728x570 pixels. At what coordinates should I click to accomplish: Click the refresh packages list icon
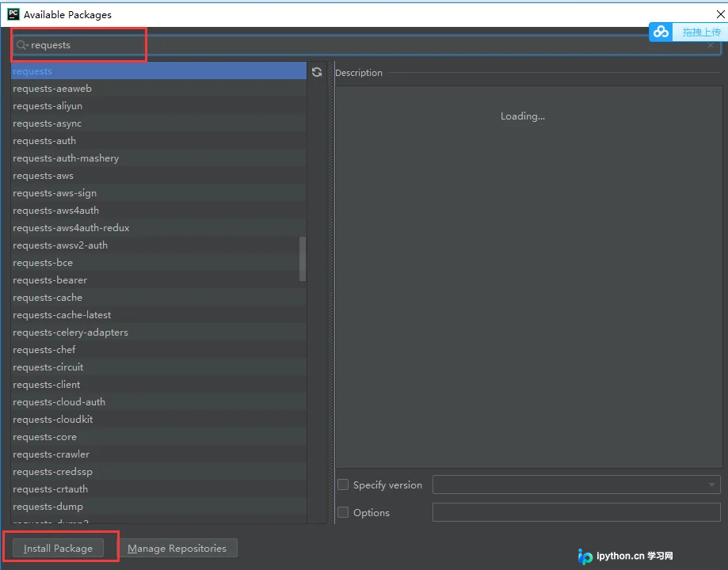click(x=317, y=72)
